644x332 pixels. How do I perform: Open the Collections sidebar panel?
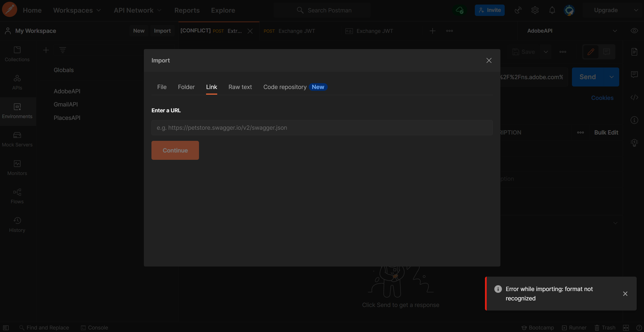point(17,54)
